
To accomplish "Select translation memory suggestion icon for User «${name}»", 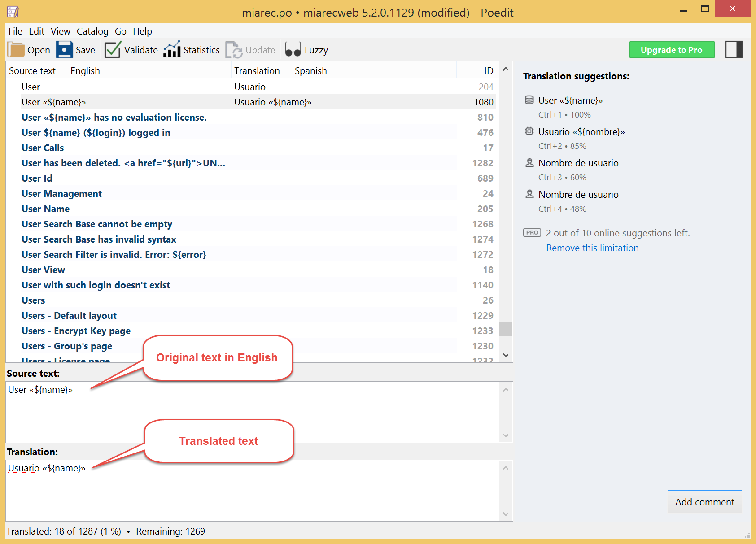I will point(529,100).
